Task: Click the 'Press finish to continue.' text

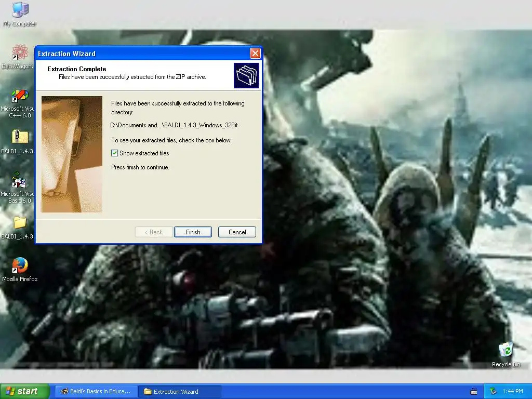Action: 140,167
